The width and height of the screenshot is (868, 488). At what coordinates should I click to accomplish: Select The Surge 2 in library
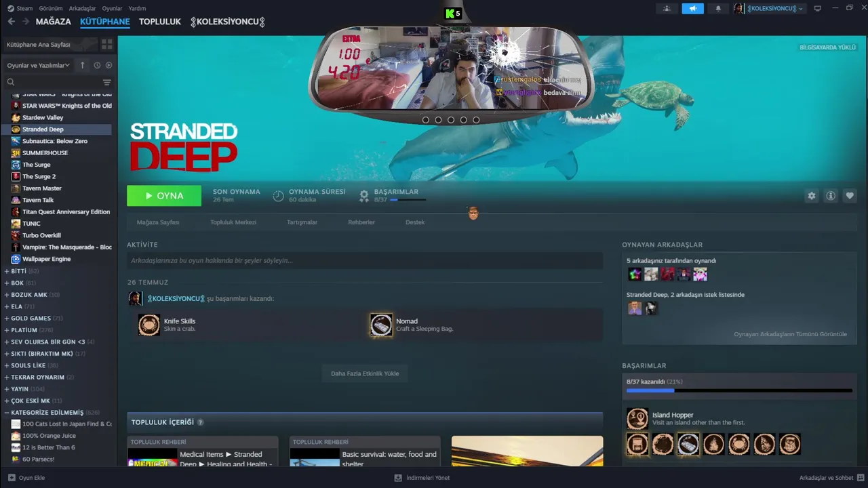tap(39, 176)
